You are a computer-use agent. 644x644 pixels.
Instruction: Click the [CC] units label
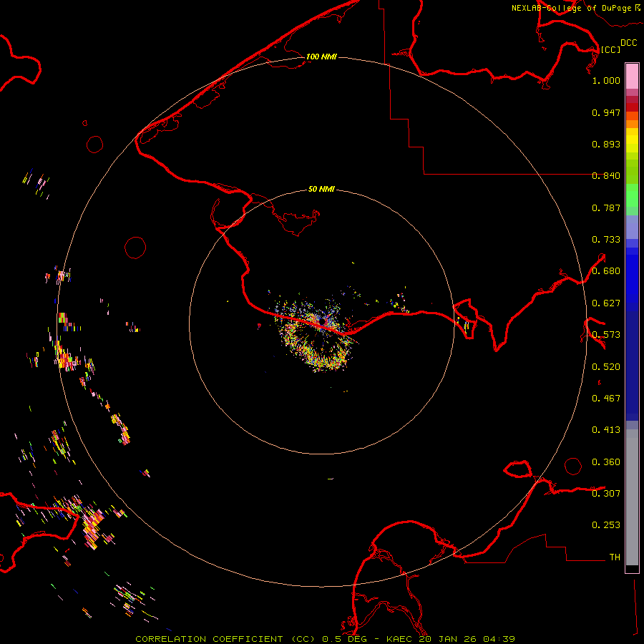click(x=610, y=49)
